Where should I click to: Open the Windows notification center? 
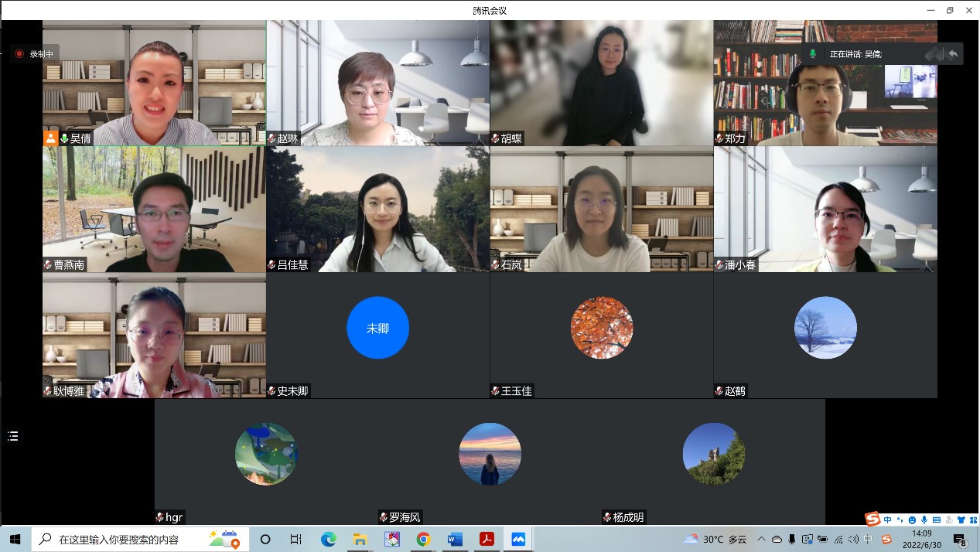pyautogui.click(x=960, y=539)
